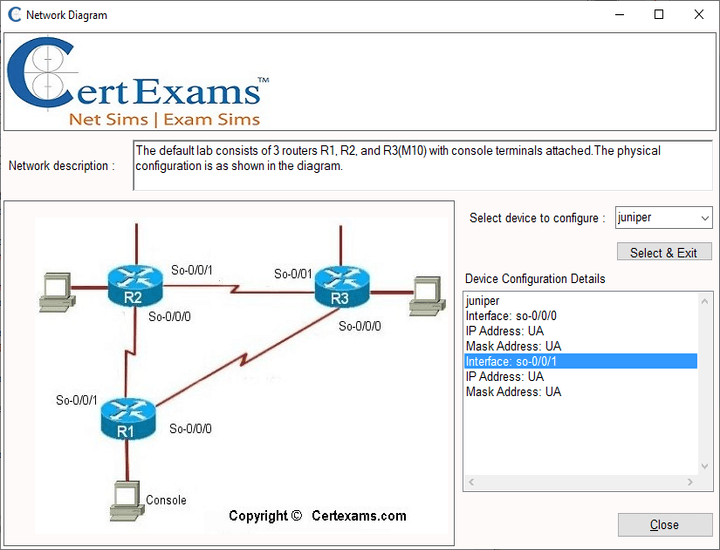Click the app icon in the title bar

pos(15,15)
